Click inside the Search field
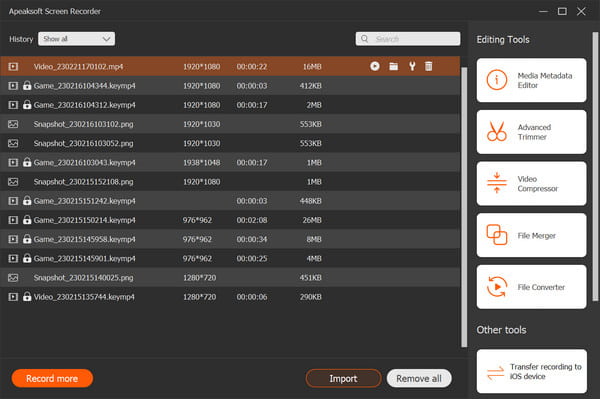 tap(408, 39)
